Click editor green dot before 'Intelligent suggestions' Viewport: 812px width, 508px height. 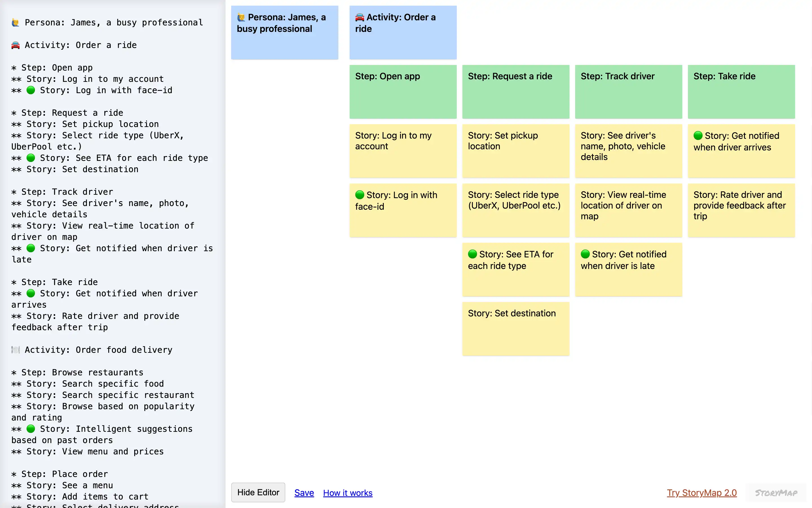30,429
